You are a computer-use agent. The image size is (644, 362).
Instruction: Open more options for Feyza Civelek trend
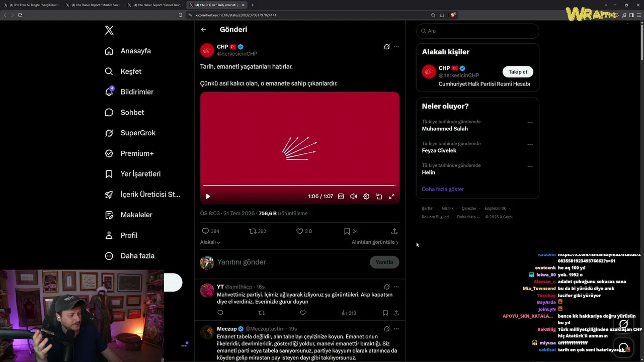(x=530, y=145)
